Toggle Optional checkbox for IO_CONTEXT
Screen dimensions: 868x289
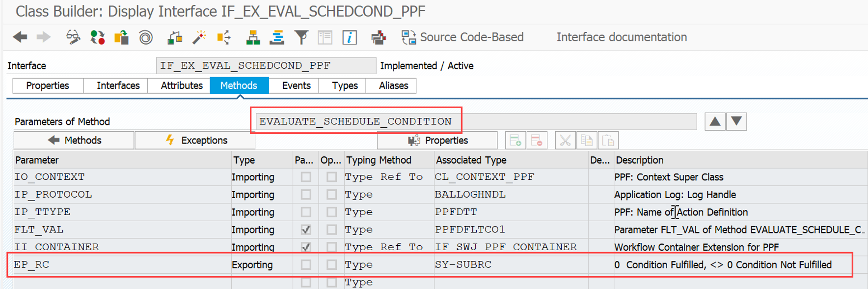332,177
